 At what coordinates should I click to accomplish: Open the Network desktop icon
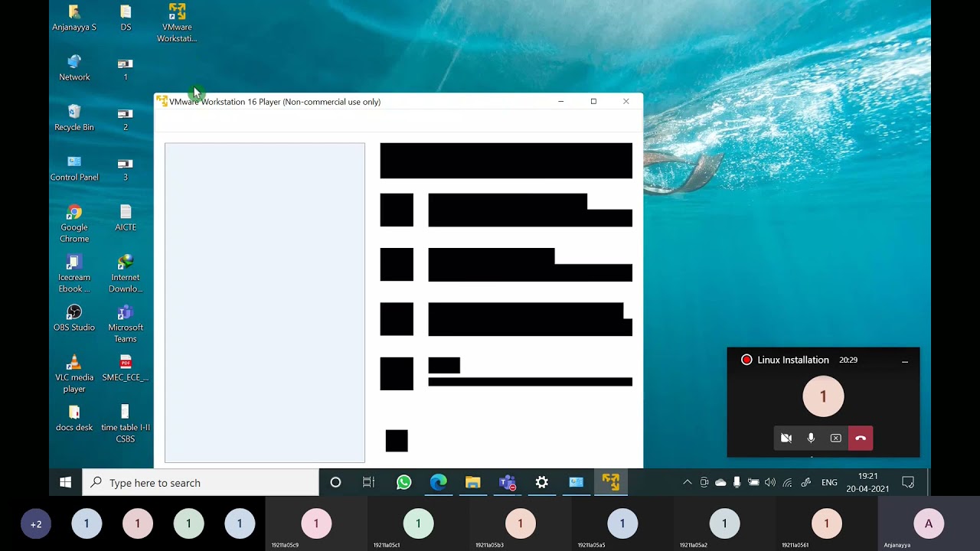click(74, 68)
